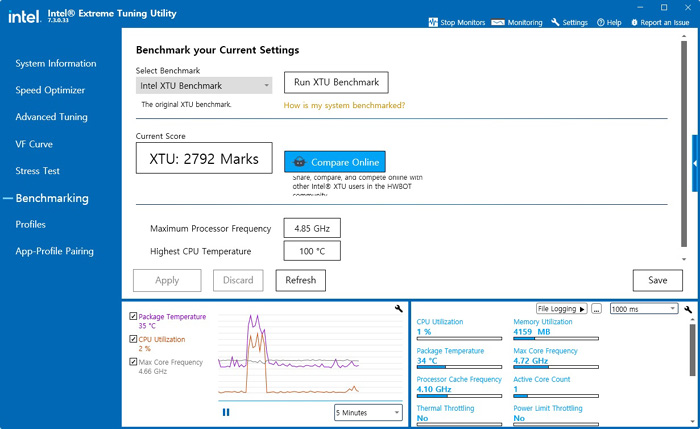Run XTU Benchmark
Screen dimensions: 700x429
point(336,83)
